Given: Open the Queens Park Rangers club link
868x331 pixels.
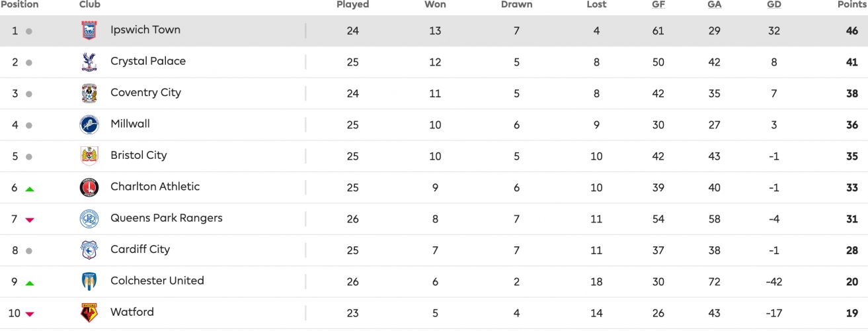Looking at the screenshot, I should coord(167,218).
